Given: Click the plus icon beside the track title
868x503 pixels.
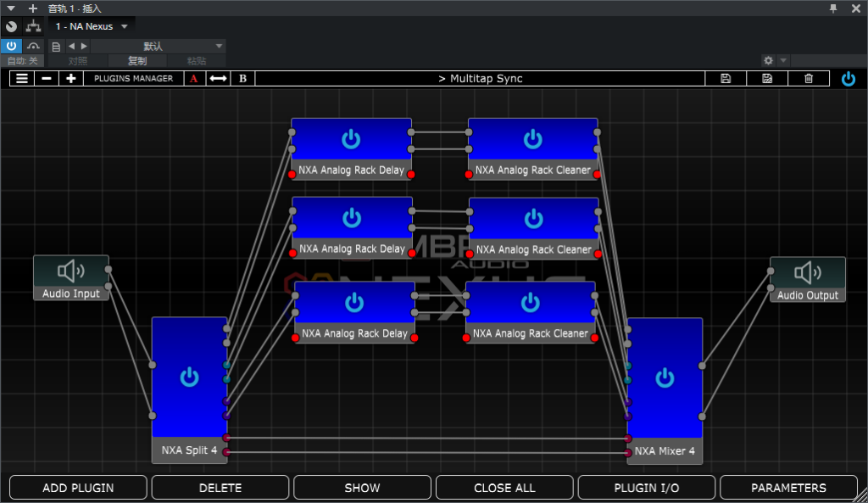Looking at the screenshot, I should [x=33, y=8].
